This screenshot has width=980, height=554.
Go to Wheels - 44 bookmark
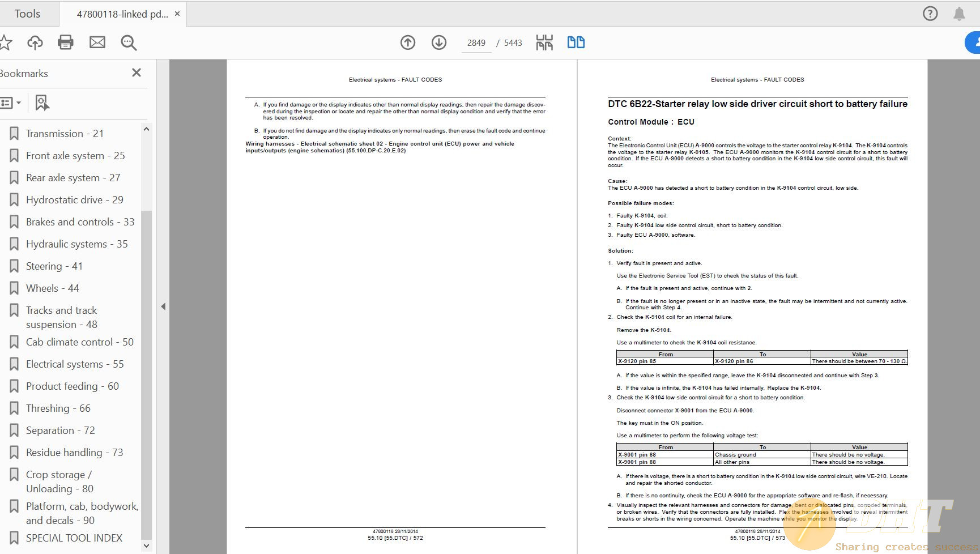coord(53,288)
